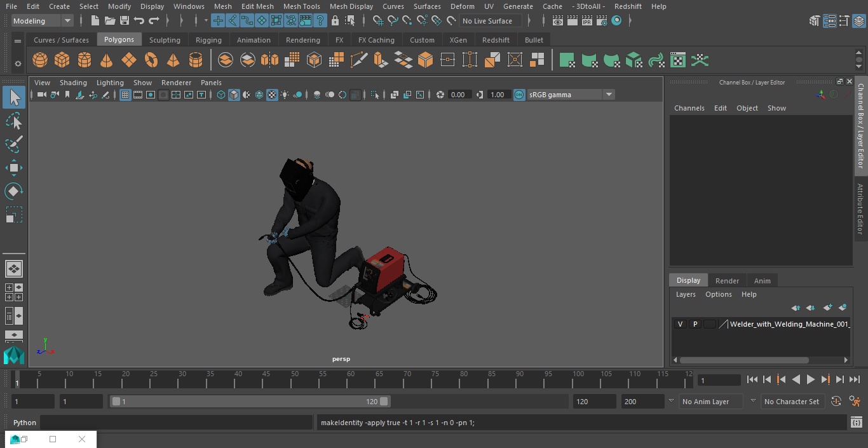Toggle view transform sRGB button
This screenshot has width=868, height=448.
click(519, 95)
